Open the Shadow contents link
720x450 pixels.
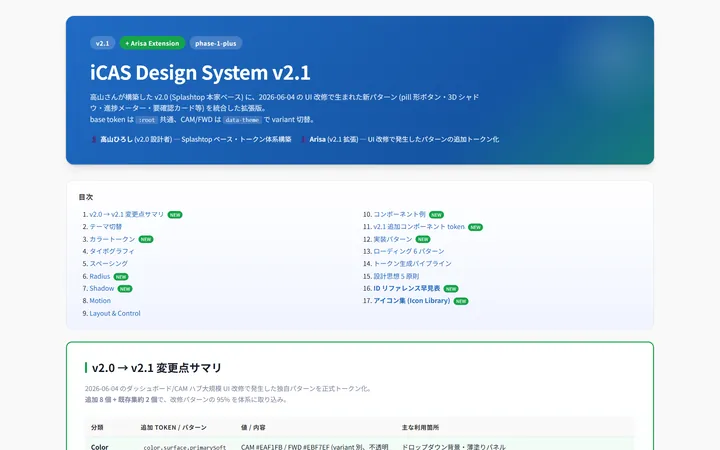point(101,288)
